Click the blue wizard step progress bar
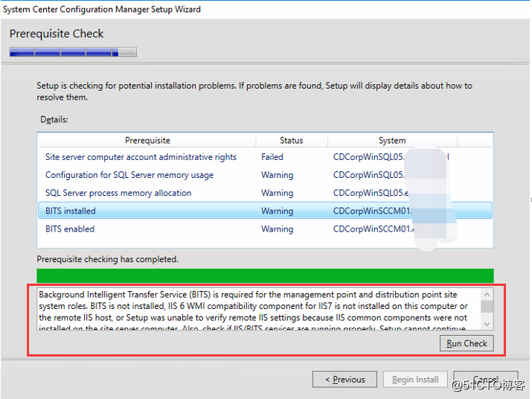Viewport: 532px width, 399px height. [73, 52]
